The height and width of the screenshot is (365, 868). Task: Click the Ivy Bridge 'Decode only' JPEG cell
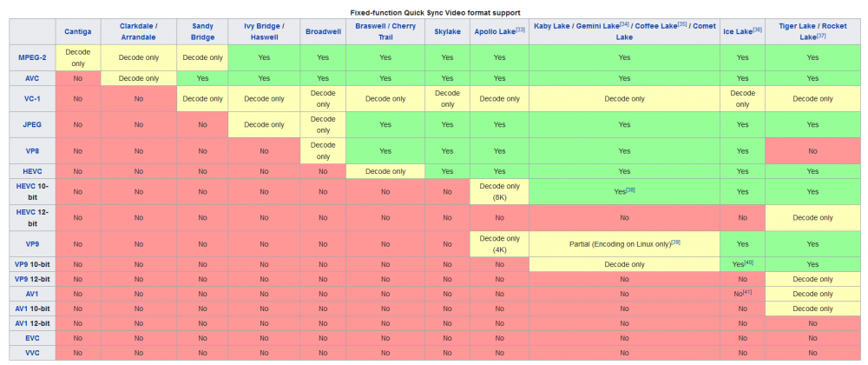[264, 124]
